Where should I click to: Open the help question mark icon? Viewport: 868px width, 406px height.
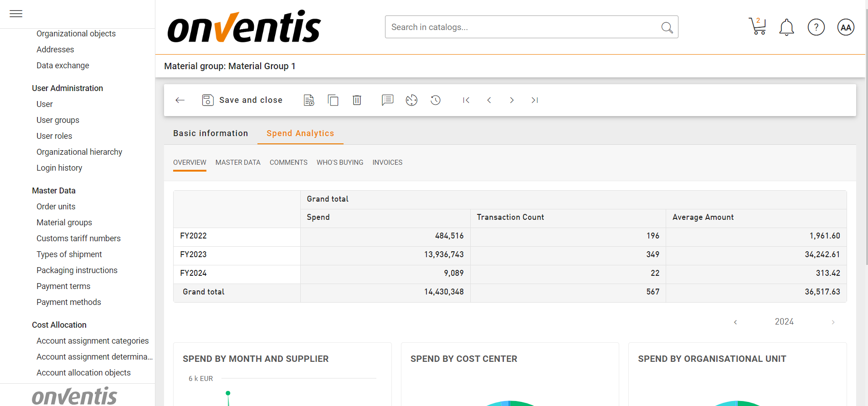click(816, 27)
